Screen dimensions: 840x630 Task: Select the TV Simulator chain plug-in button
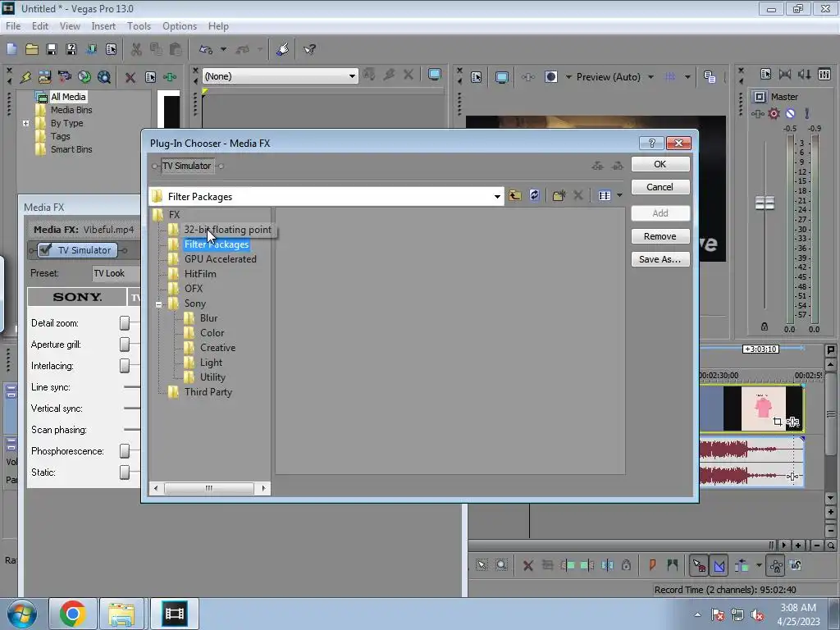click(187, 166)
